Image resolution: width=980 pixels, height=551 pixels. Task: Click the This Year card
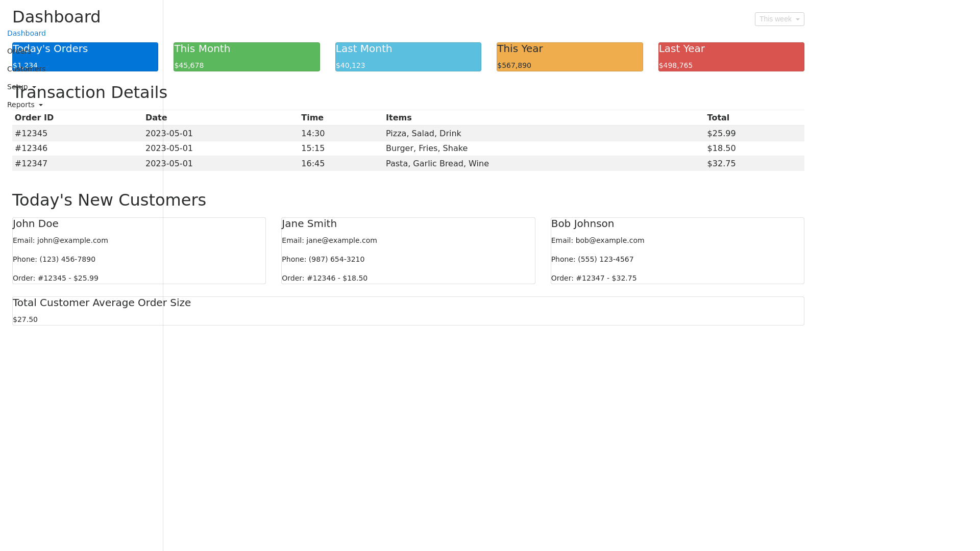pyautogui.click(x=569, y=57)
